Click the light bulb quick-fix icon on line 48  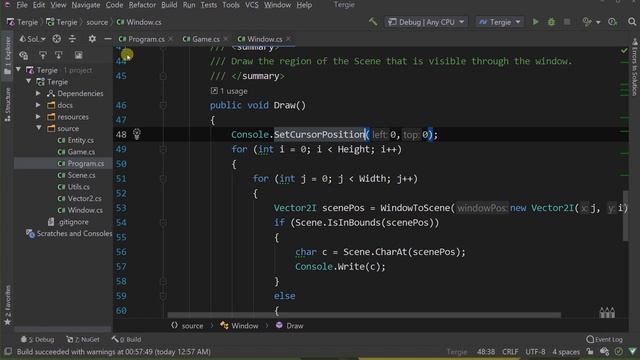tap(137, 134)
